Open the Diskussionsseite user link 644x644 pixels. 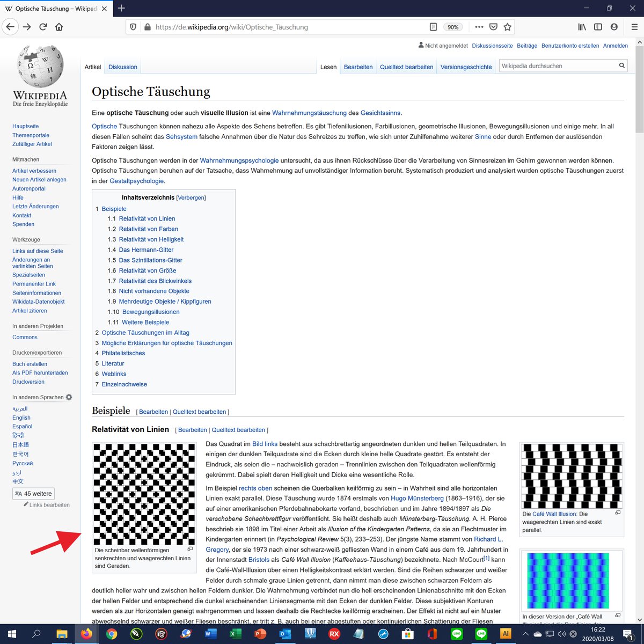point(492,46)
